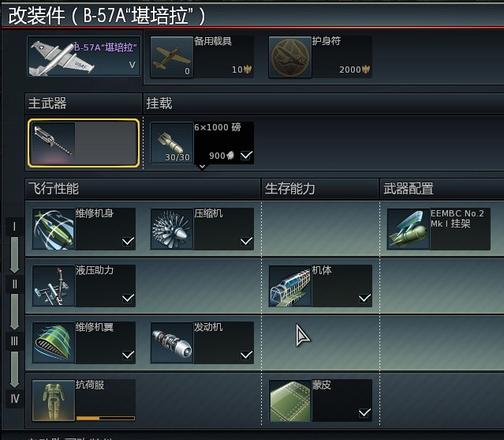Screen dimensions: 504x440
Task: Select the 液压助力 hydraulic boost icon
Action: [x=53, y=286]
